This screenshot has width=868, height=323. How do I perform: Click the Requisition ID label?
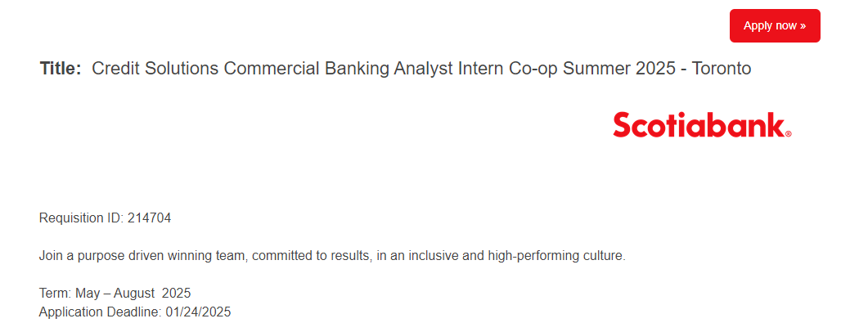point(81,218)
